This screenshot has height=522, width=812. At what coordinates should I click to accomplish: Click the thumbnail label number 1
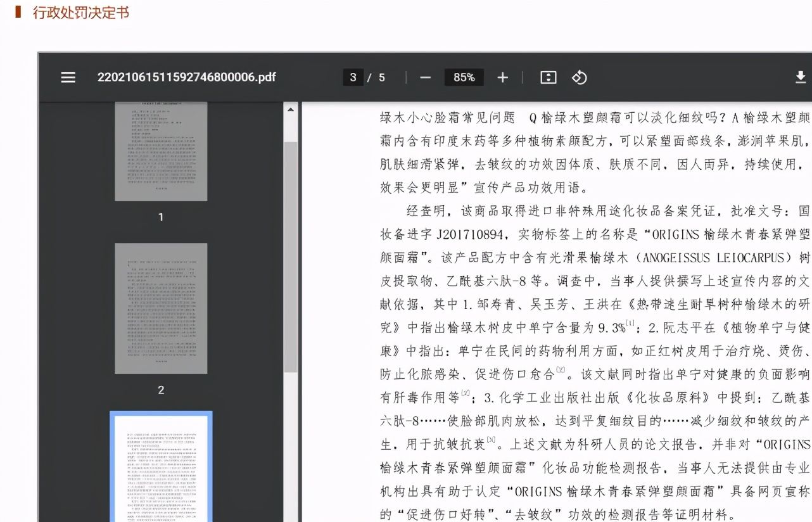coord(161,217)
